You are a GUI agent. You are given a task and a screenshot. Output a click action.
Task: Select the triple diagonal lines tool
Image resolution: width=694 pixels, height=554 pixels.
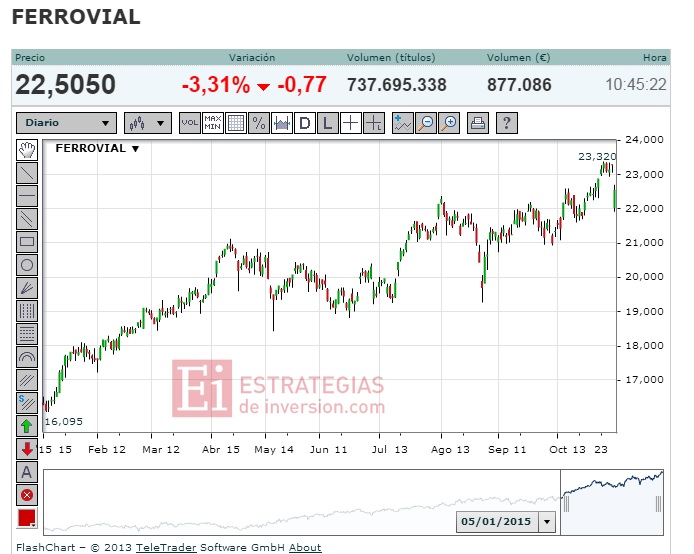[27, 380]
